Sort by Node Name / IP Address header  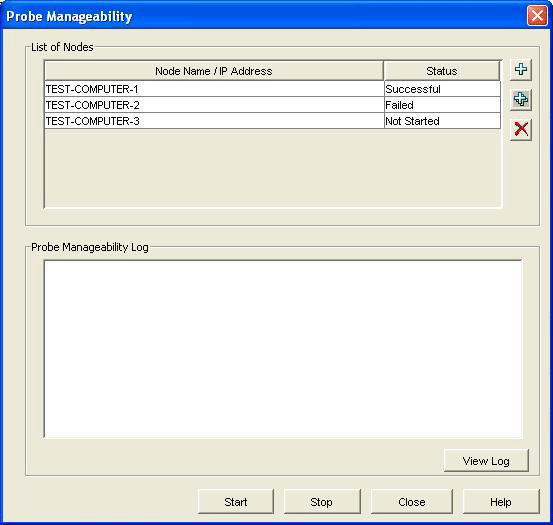pyautogui.click(x=214, y=71)
